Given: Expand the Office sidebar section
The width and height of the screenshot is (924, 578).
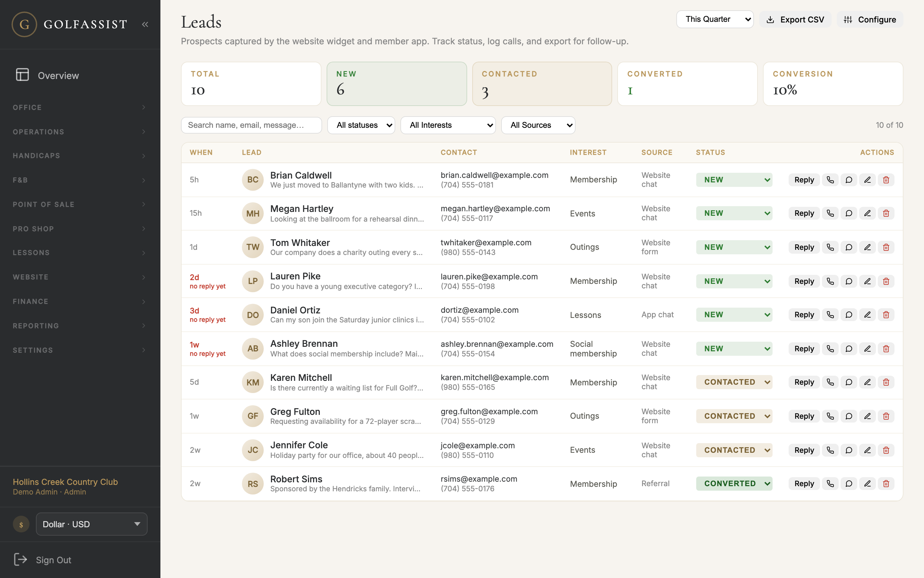Looking at the screenshot, I should pos(80,108).
